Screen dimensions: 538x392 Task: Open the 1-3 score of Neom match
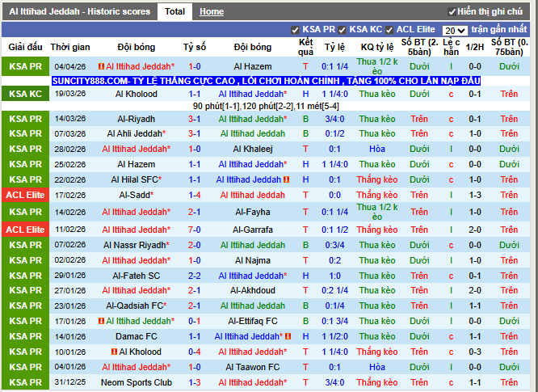pos(194,382)
